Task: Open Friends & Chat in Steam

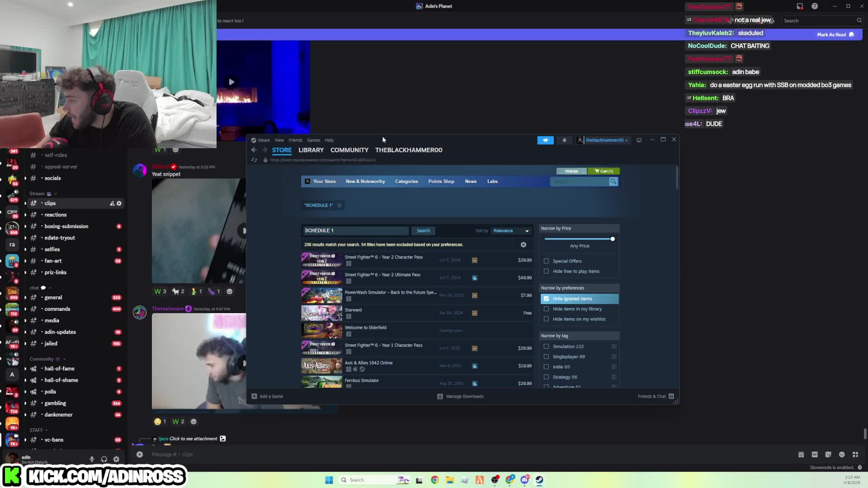Action: click(x=656, y=396)
